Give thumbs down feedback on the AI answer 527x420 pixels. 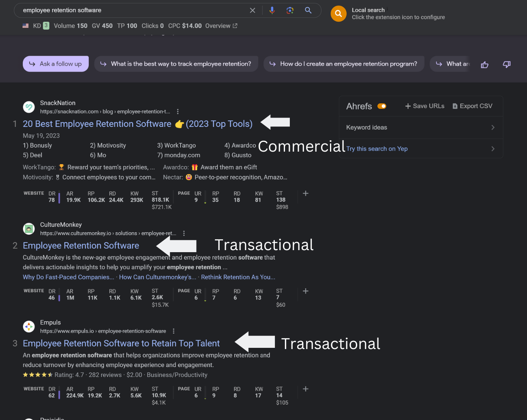[507, 64]
